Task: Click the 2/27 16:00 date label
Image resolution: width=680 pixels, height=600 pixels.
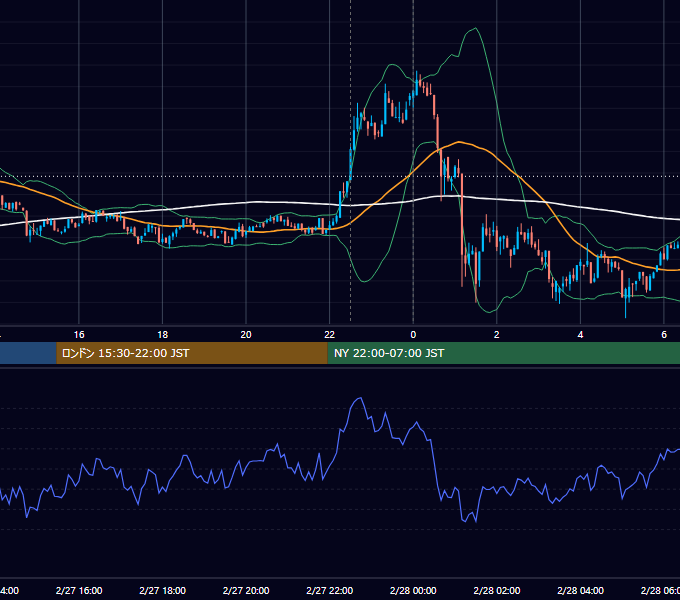Action: pyautogui.click(x=79, y=590)
